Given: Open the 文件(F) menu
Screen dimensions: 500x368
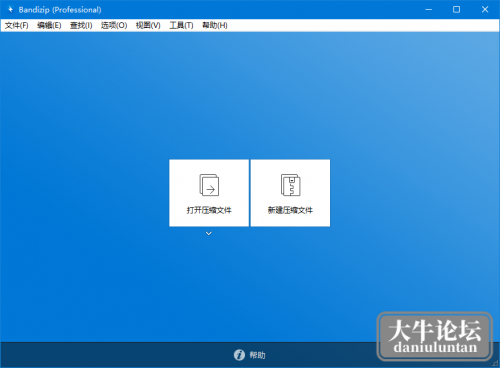Looking at the screenshot, I should (x=16, y=25).
